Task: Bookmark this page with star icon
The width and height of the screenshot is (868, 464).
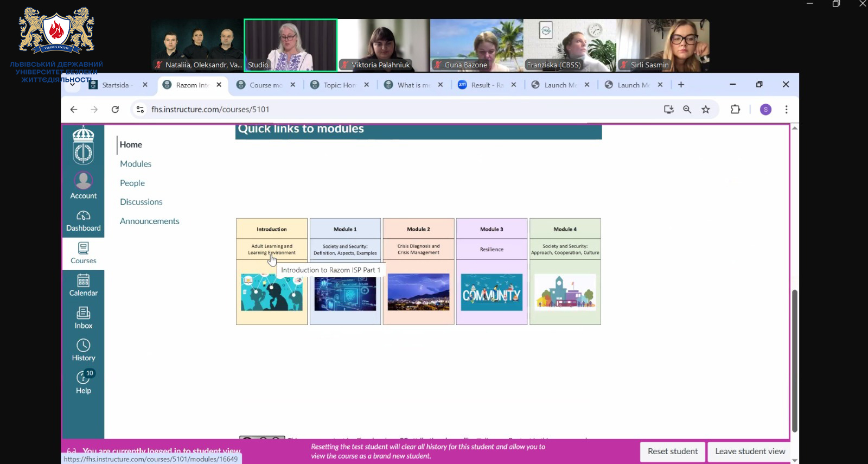Action: 705,110
